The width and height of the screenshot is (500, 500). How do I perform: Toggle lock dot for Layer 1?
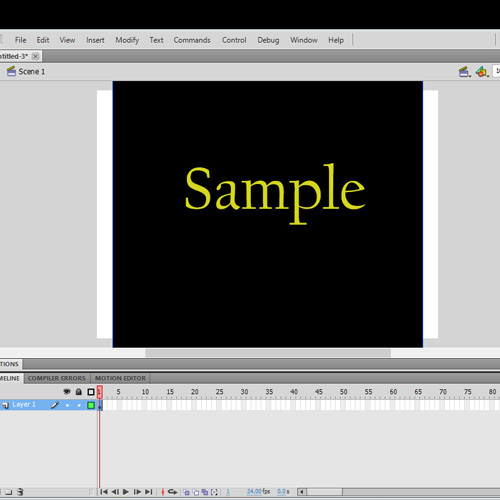pyautogui.click(x=79, y=405)
